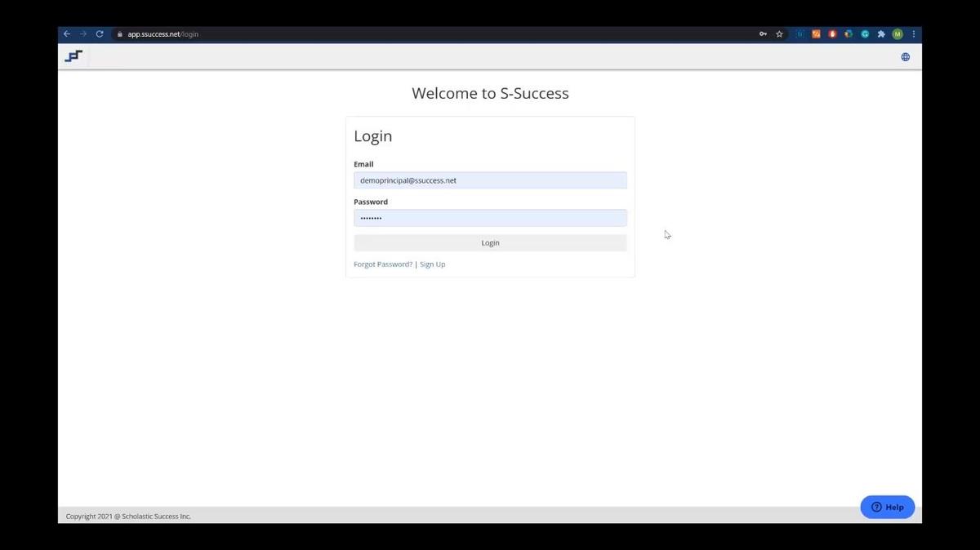The width and height of the screenshot is (980, 550).
Task: Click the padlock site info icon
Action: click(119, 34)
